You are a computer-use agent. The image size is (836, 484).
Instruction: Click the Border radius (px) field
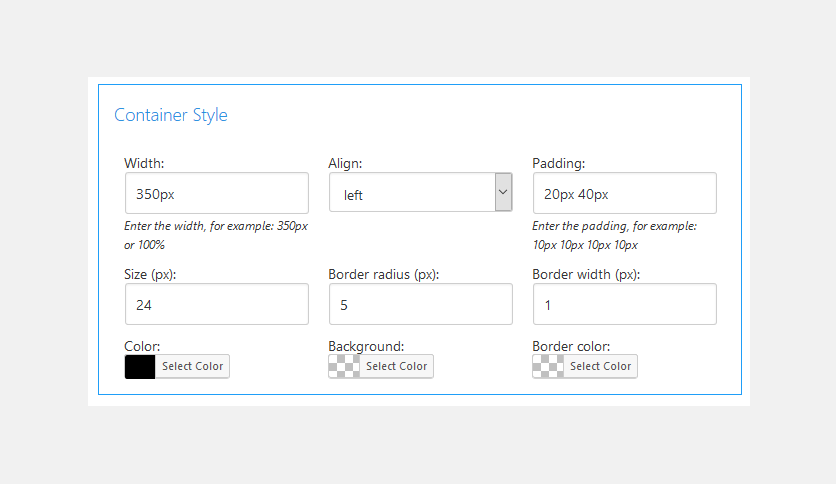pyautogui.click(x=420, y=304)
